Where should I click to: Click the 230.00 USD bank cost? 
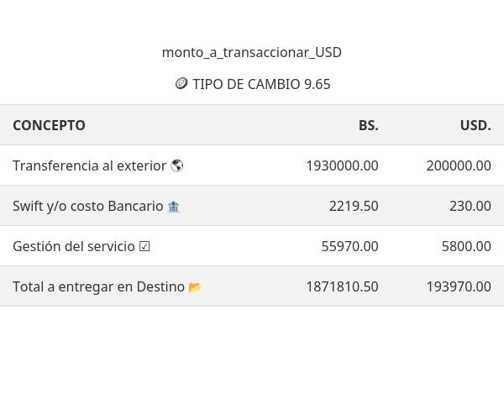point(470,206)
